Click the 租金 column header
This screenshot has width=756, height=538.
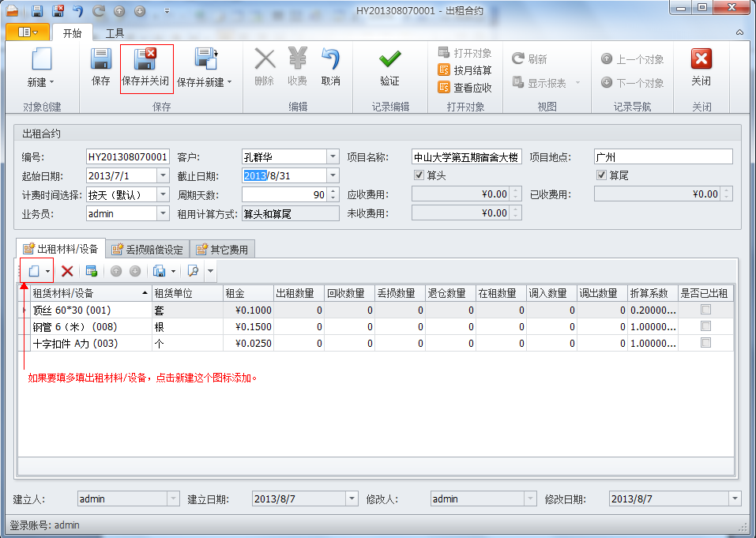coord(248,293)
